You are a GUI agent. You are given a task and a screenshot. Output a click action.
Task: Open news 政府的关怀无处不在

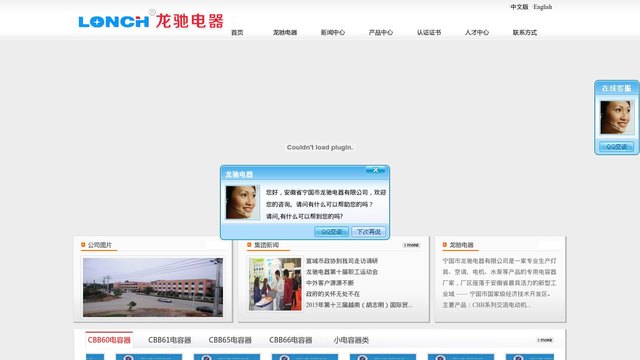tap(333, 294)
